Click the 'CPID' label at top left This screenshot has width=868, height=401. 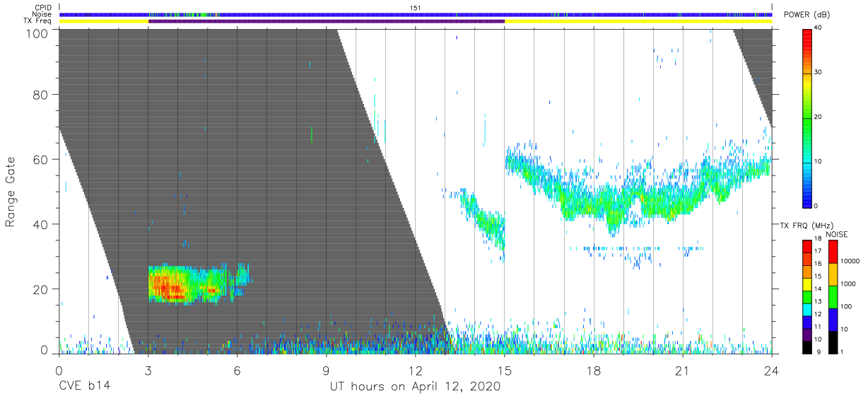click(43, 8)
